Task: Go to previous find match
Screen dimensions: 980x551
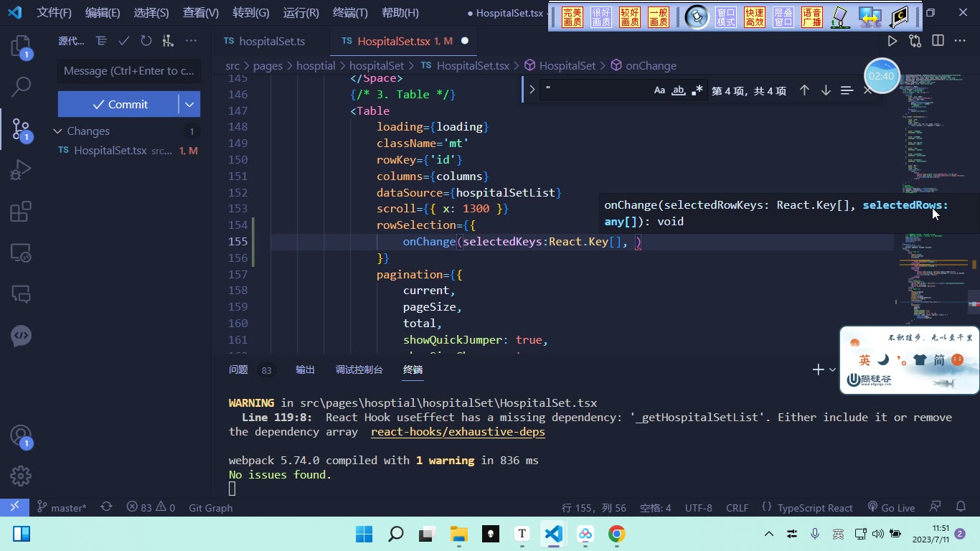Action: [804, 90]
